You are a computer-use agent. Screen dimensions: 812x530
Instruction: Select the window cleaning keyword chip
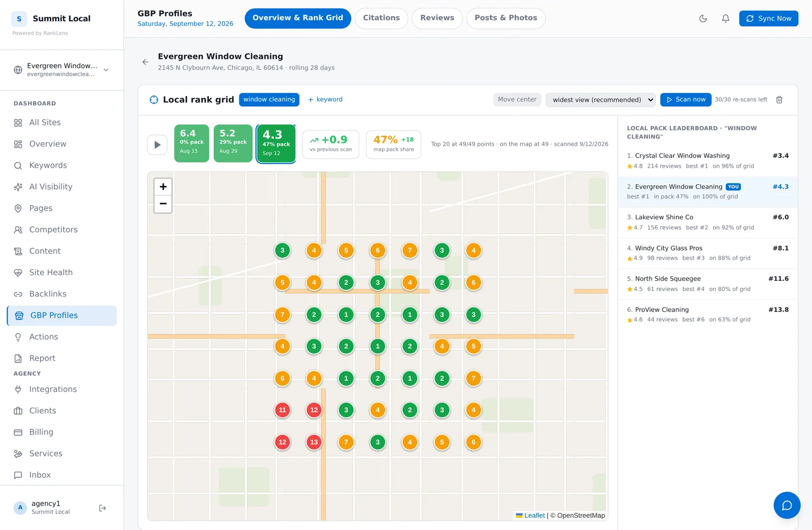269,100
